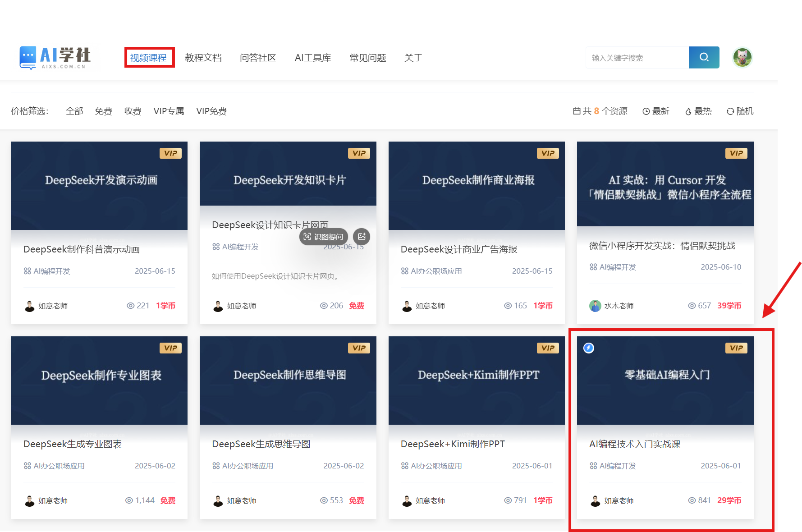The image size is (802, 532).
Task: Click VIP badge on DeepSeek制作专业图表 card
Action: pyautogui.click(x=170, y=348)
